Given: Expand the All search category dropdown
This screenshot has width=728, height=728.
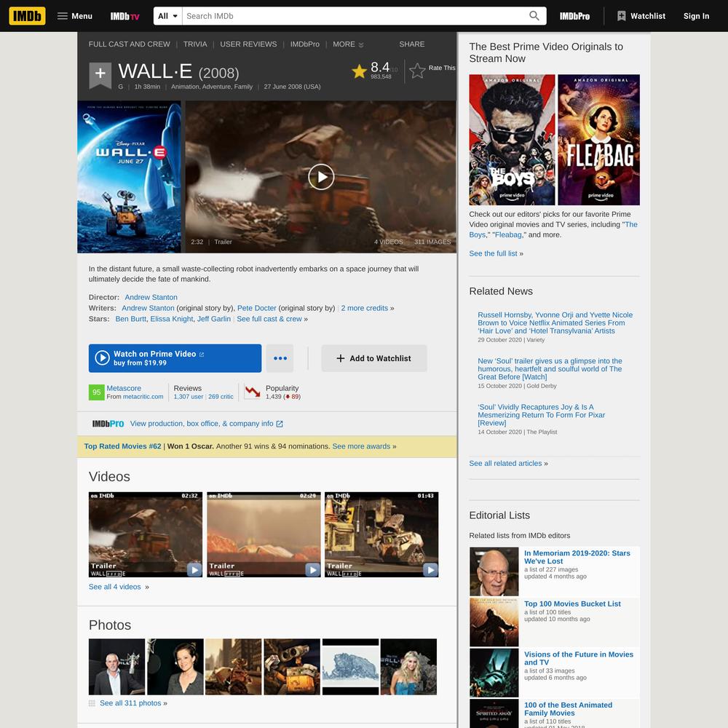Looking at the screenshot, I should [167, 16].
